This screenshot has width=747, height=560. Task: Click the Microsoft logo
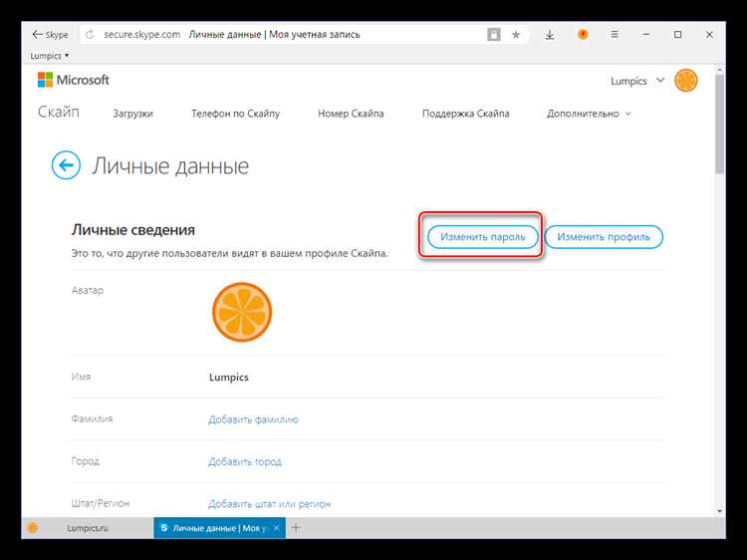(74, 80)
